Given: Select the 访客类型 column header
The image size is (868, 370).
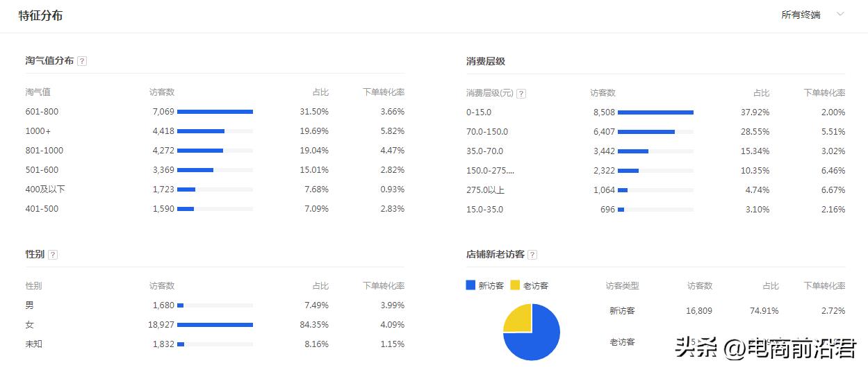Looking at the screenshot, I should (622, 286).
